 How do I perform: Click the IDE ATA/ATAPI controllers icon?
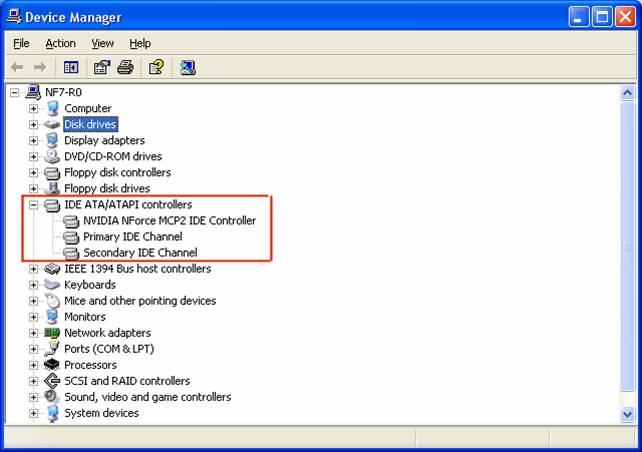click(x=52, y=205)
